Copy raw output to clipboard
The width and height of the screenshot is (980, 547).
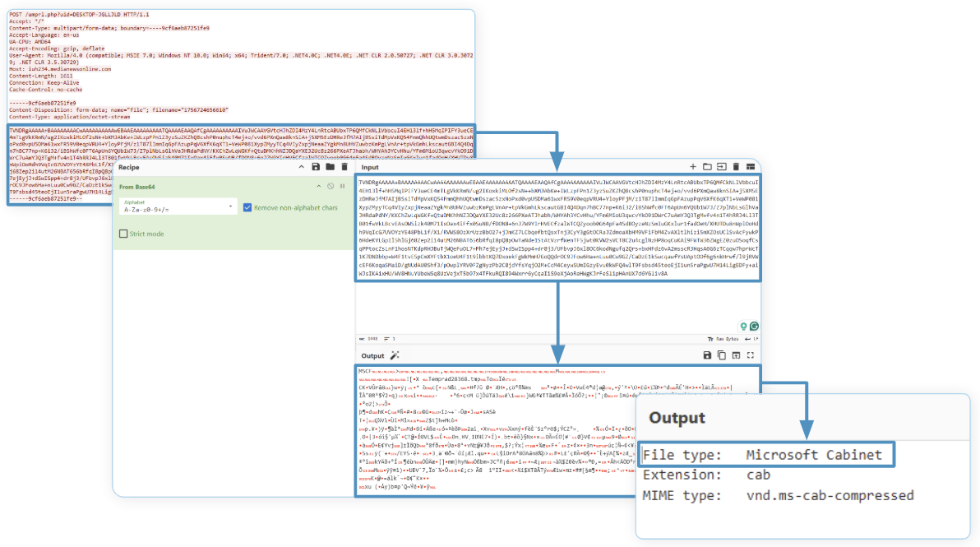tap(721, 355)
